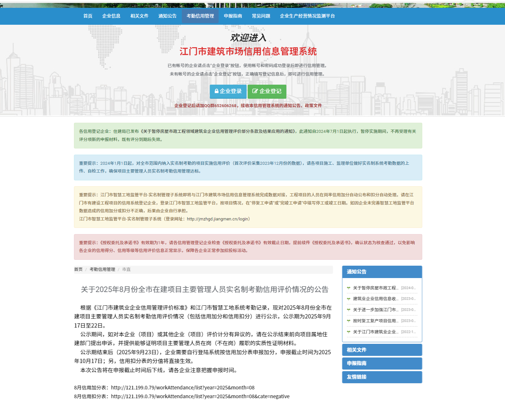The height and width of the screenshot is (420, 505).
Task: Click the 企业登记 registration button
Action: click(267, 91)
